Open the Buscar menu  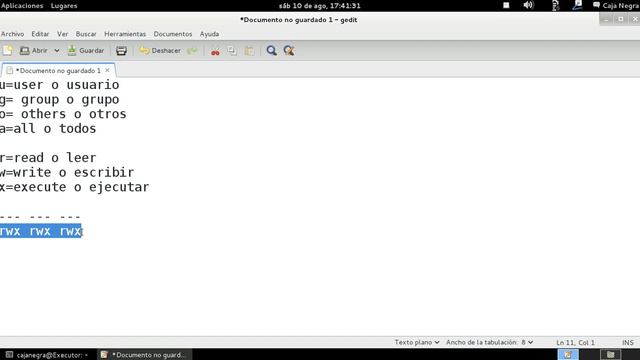point(86,34)
